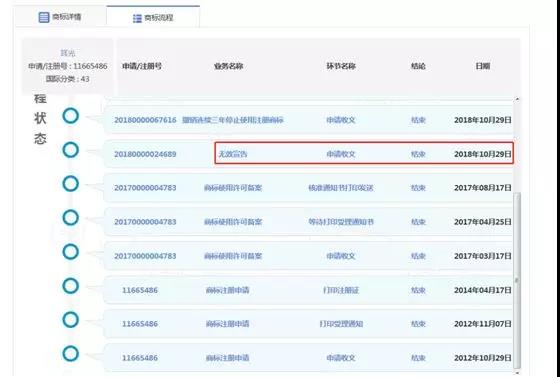The height and width of the screenshot is (377, 560).
Task: Click 核准通知书打印发送 stage name
Action: tap(341, 188)
